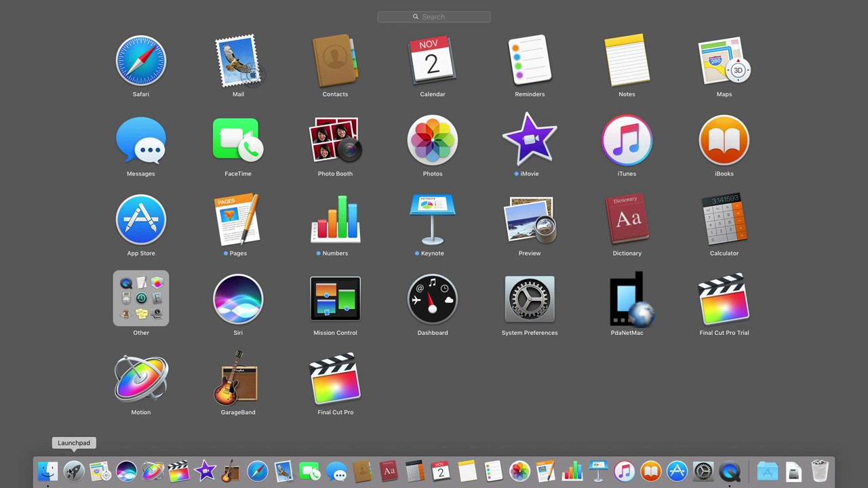The height and width of the screenshot is (488, 868).
Task: Launch Contacts from the Launchpad grid
Action: click(x=335, y=61)
